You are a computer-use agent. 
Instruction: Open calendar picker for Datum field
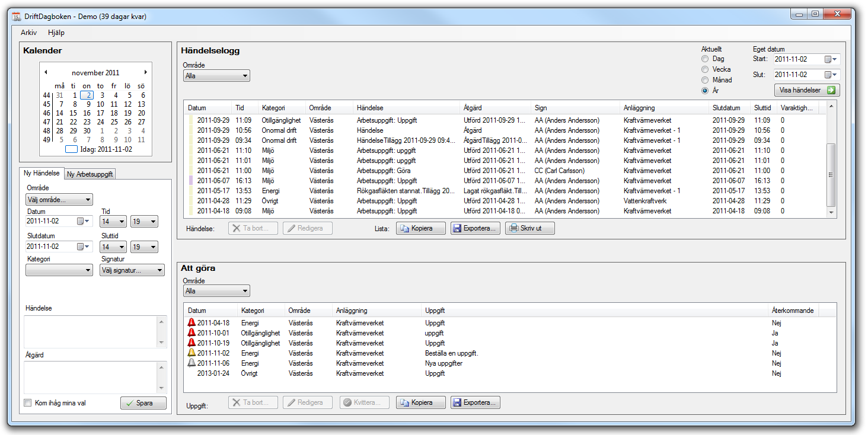point(84,221)
